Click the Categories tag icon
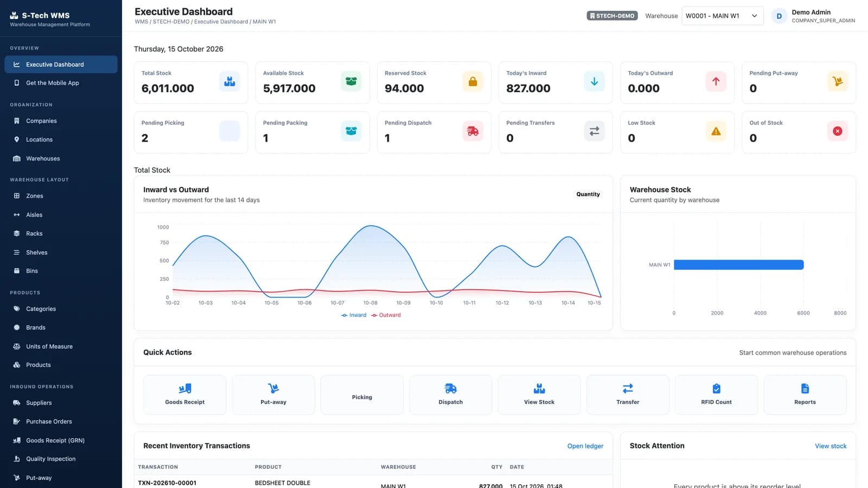868x488 pixels. 17,309
